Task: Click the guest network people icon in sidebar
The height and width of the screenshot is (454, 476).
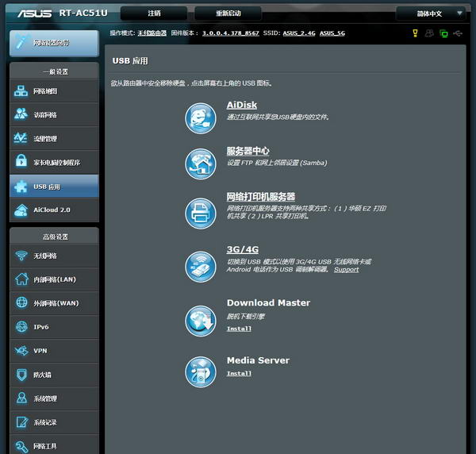Action: tap(21, 114)
